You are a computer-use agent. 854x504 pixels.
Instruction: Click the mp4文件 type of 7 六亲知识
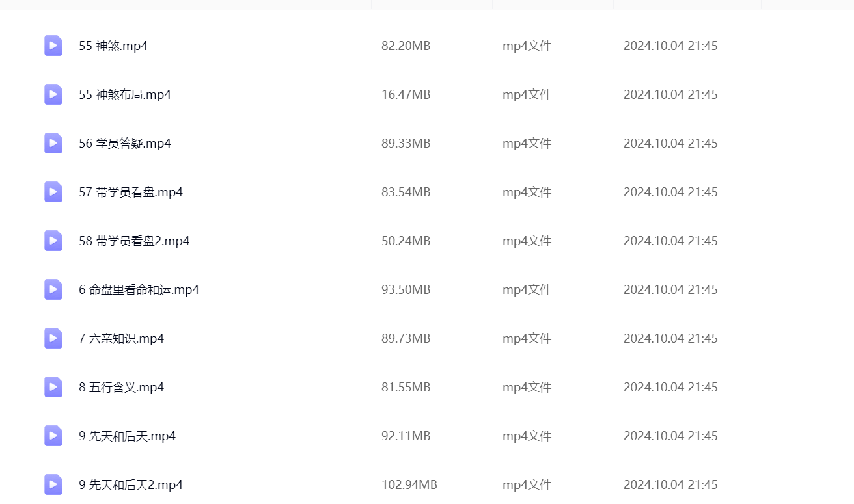pos(527,339)
